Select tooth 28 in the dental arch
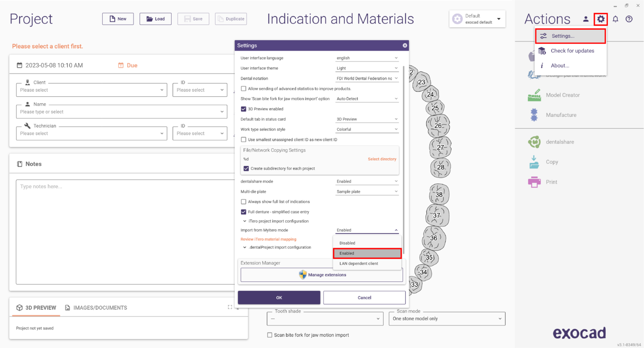 tap(440, 167)
